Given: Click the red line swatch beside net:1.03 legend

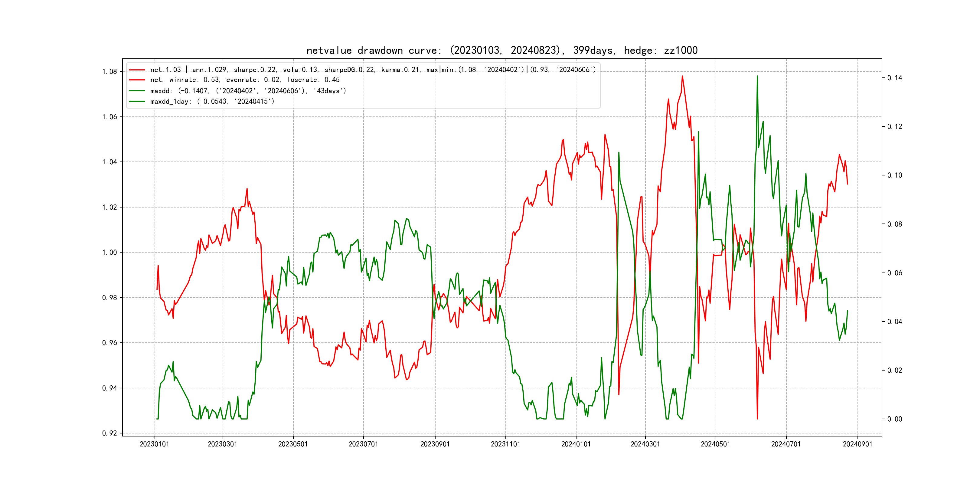Looking at the screenshot, I should pyautogui.click(x=137, y=70).
